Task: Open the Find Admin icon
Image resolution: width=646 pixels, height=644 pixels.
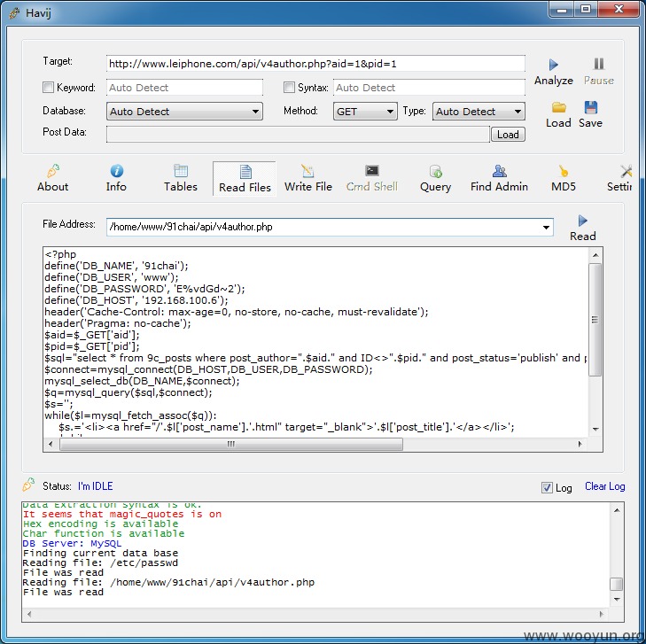Action: point(499,170)
